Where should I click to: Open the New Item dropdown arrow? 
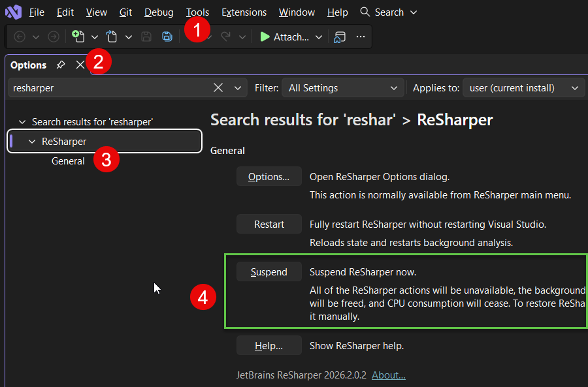(x=95, y=37)
